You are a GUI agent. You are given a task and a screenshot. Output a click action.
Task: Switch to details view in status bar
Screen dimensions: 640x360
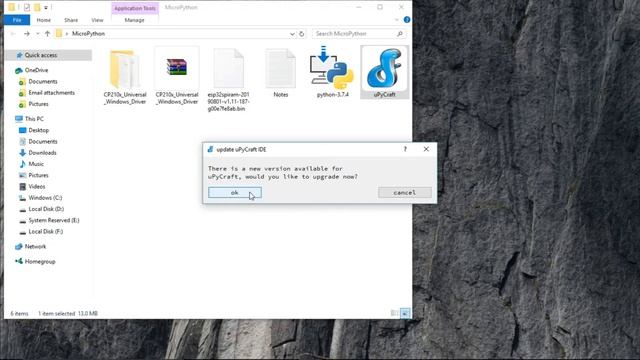394,313
